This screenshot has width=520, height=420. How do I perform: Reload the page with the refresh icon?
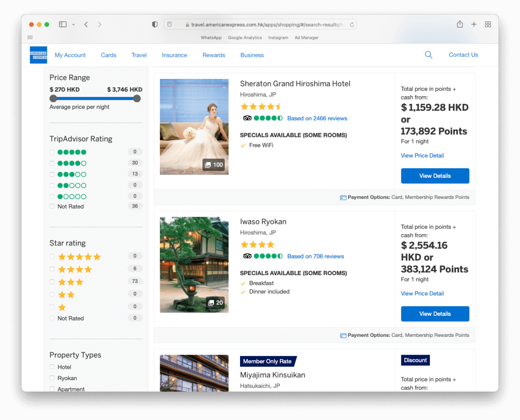352,24
